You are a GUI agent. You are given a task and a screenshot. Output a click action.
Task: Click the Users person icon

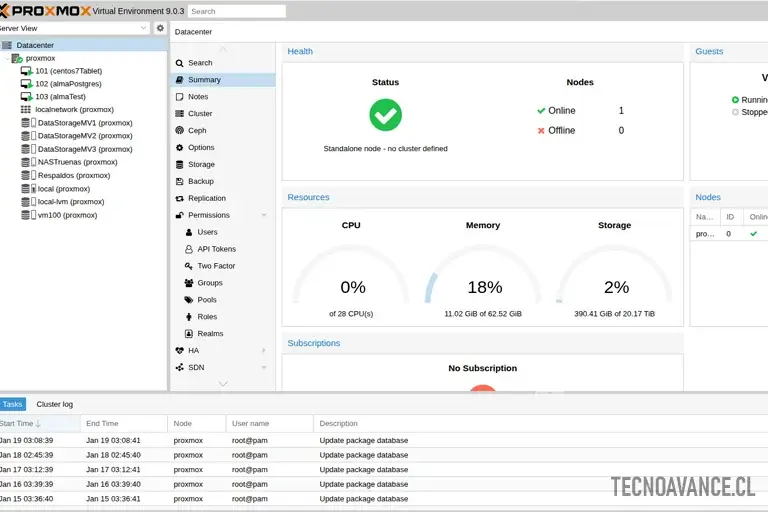click(x=189, y=232)
